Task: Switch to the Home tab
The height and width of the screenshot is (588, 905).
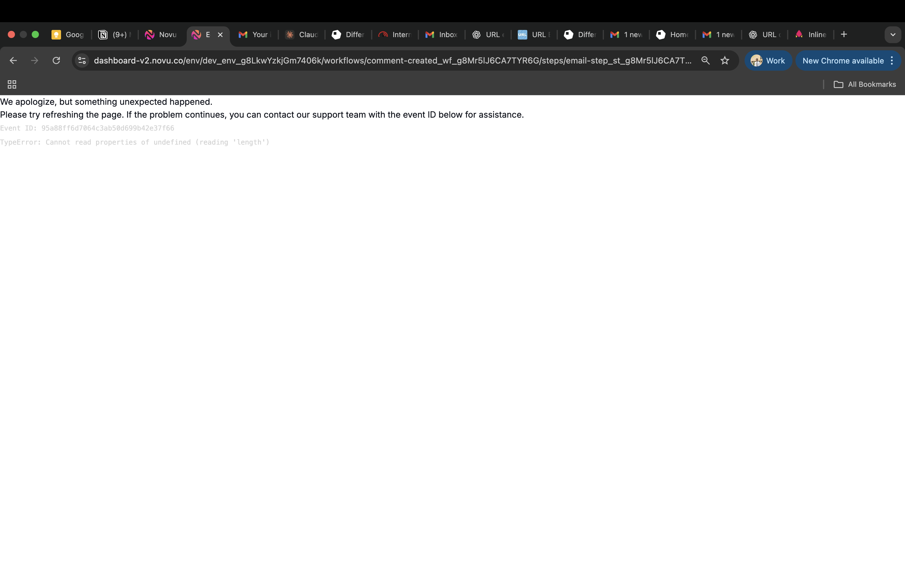Action: [673, 35]
